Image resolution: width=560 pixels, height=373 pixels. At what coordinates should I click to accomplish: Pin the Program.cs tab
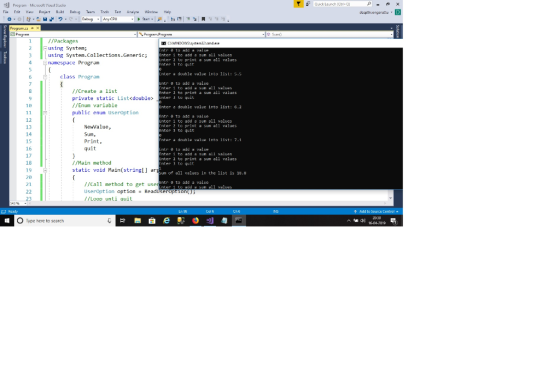(x=32, y=28)
